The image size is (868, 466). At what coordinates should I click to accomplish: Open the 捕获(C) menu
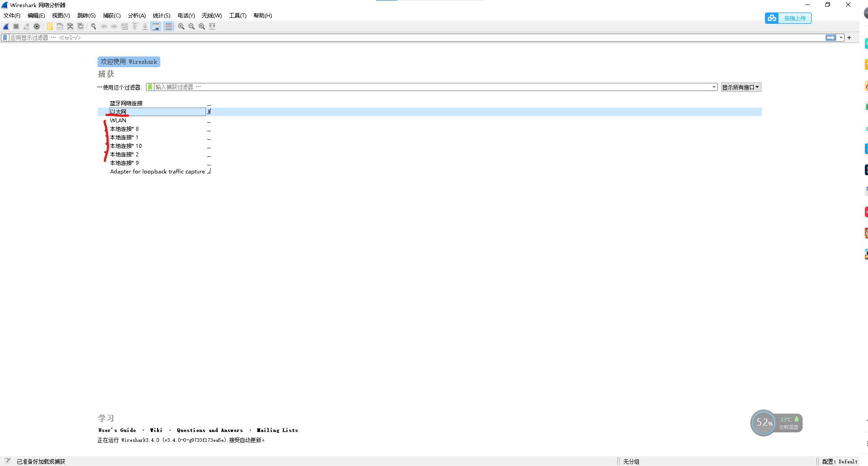[x=112, y=16]
